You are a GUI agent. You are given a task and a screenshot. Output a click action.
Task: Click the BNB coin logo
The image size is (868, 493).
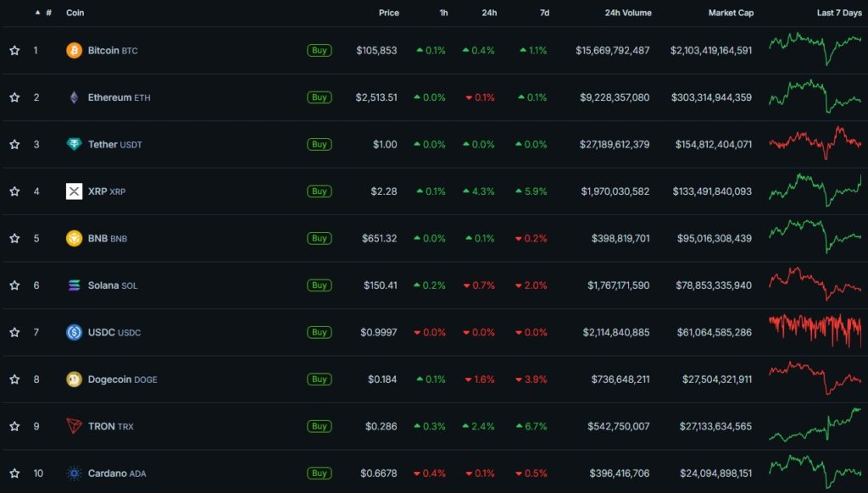(75, 238)
